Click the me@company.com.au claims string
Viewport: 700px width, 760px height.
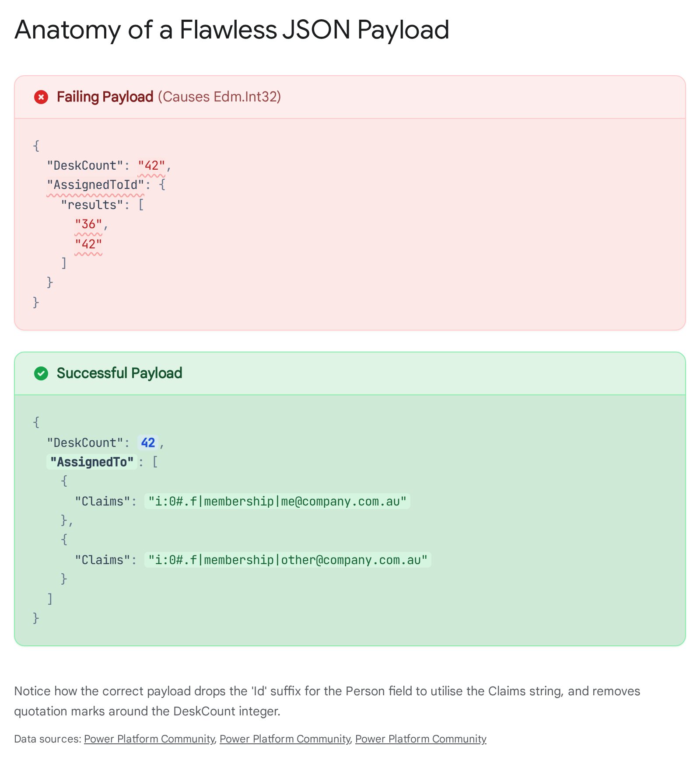pyautogui.click(x=277, y=501)
